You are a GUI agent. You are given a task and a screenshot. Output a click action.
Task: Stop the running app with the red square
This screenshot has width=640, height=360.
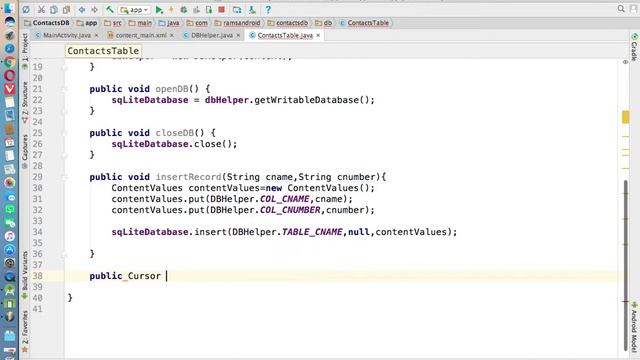click(222, 9)
